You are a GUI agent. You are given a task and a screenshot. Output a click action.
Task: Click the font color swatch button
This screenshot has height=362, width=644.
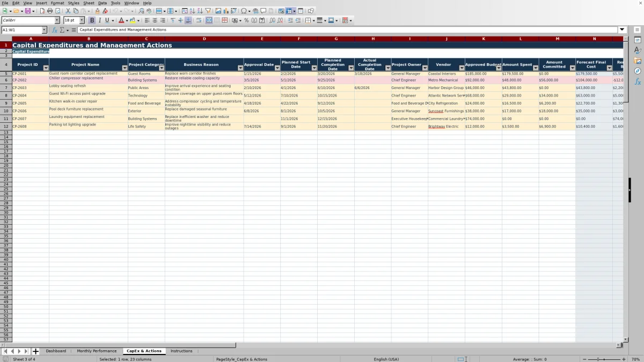pyautogui.click(x=121, y=20)
